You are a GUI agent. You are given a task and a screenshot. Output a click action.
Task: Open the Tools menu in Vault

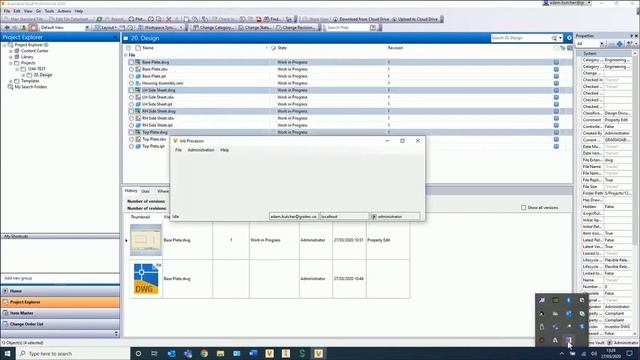pos(49,11)
